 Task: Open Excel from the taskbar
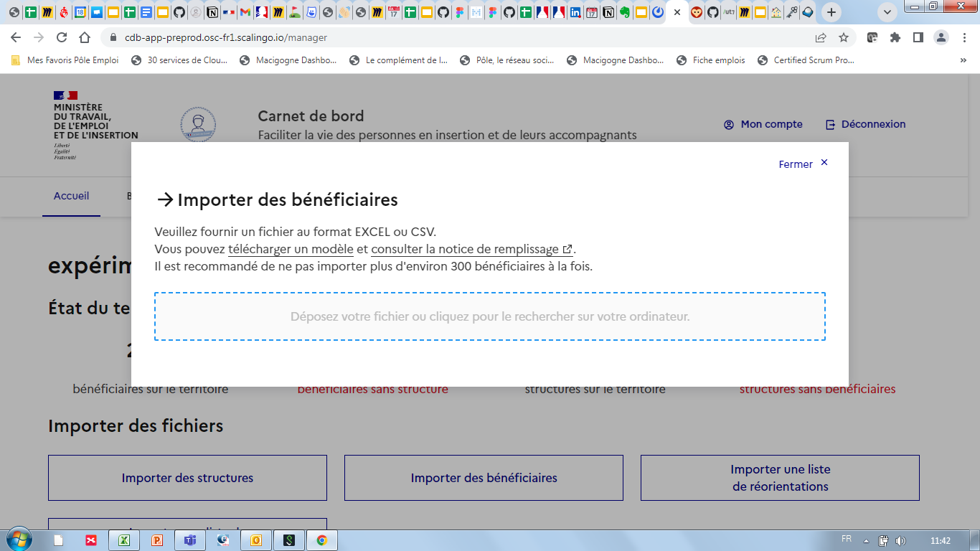pyautogui.click(x=125, y=540)
